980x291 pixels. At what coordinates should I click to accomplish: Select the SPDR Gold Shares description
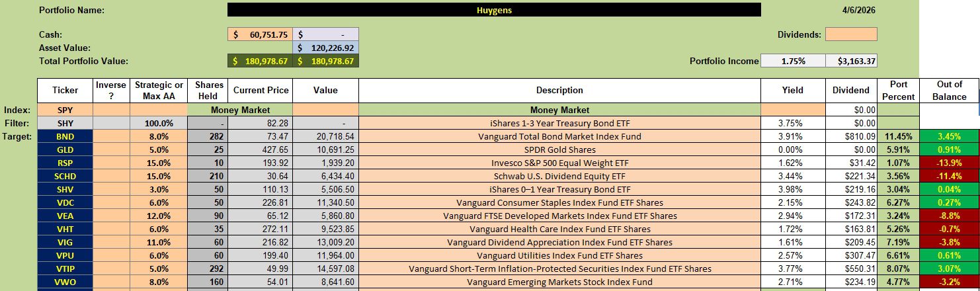(x=559, y=149)
